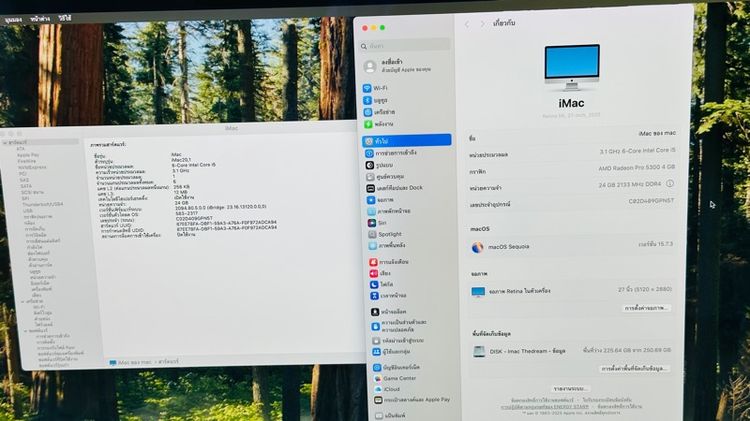Click the macOS Sequoia row
750x421 pixels.
572,247
